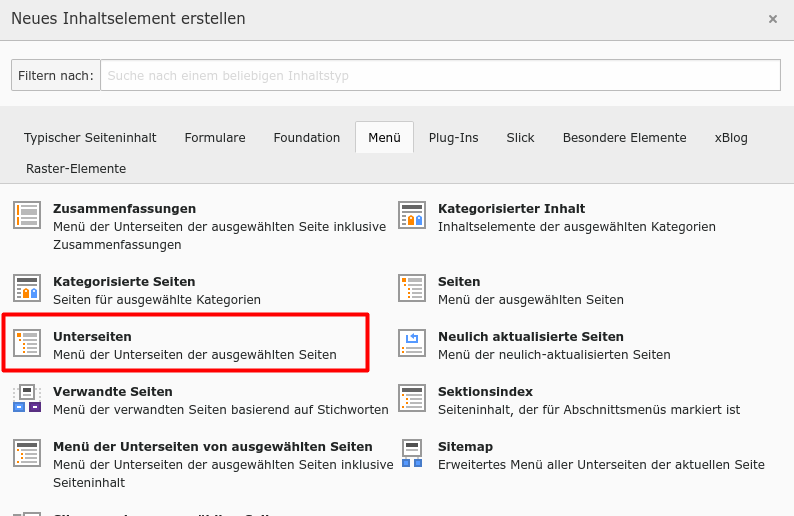Close the Neues Inhaltselement dialog
794x516 pixels.
(772, 19)
